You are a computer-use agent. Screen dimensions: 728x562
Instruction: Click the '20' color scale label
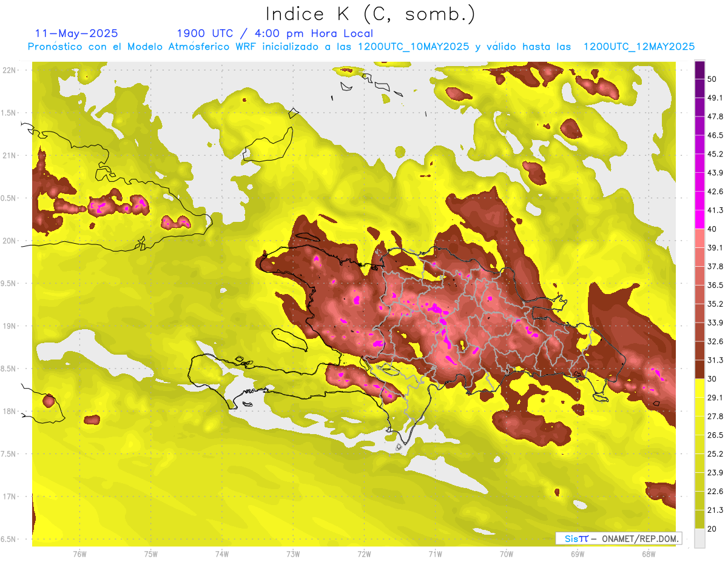pos(713,529)
